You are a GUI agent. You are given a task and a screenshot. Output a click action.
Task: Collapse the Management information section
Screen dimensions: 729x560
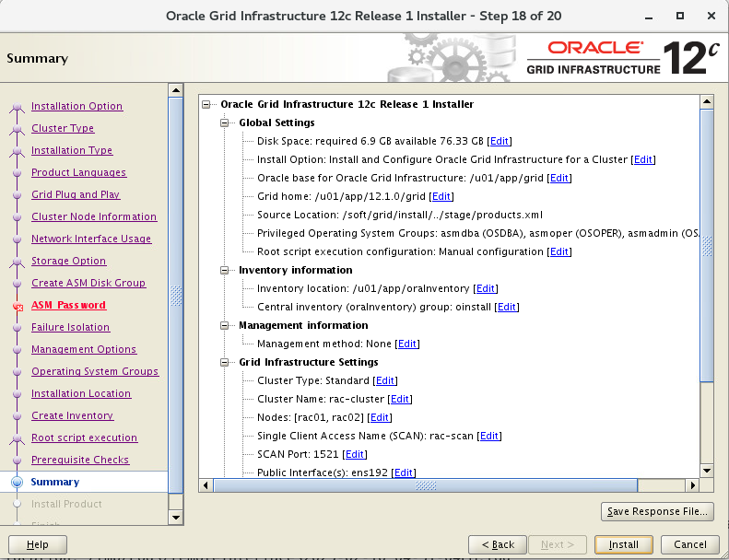pyautogui.click(x=225, y=326)
